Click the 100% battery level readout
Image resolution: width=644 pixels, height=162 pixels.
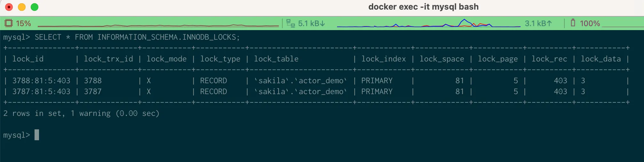tap(590, 23)
